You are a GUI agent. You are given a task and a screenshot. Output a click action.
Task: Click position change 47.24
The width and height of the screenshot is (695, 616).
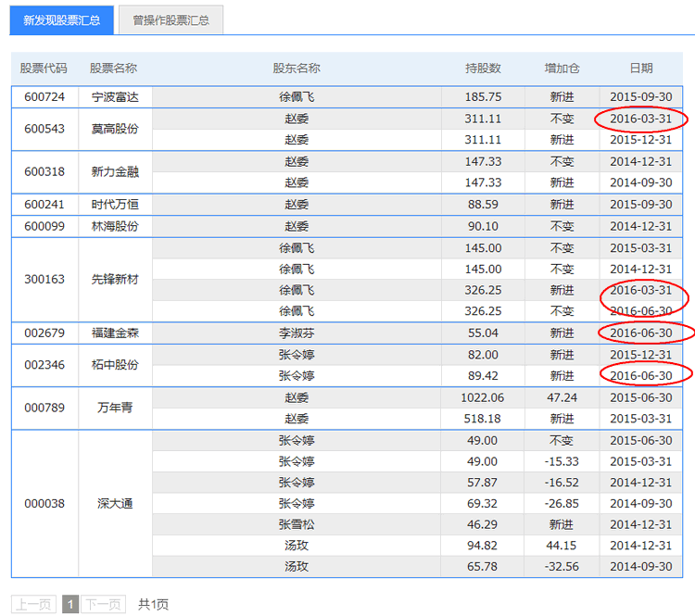pyautogui.click(x=562, y=398)
